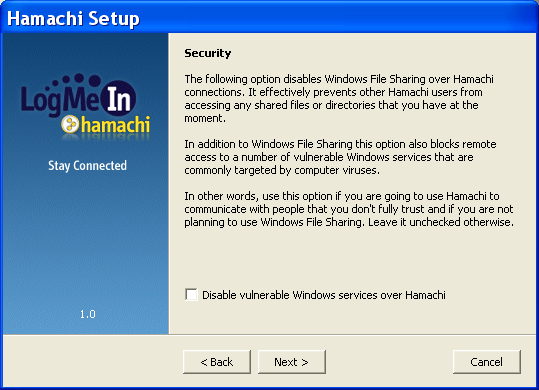This screenshot has height=390, width=539.
Task: Cancel the Hamachi setup
Action: [486, 362]
